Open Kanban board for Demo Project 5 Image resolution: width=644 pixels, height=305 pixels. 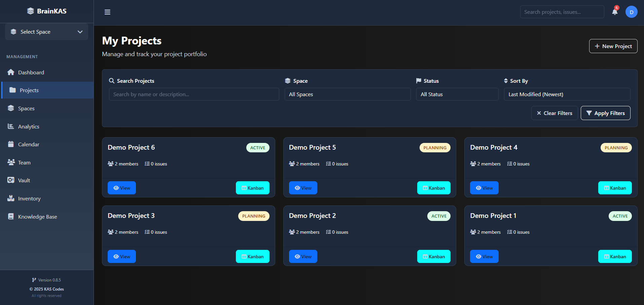[433, 188]
